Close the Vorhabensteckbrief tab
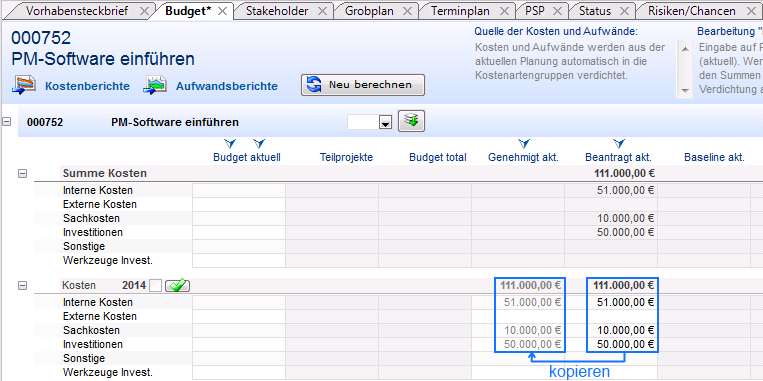Screen dimensions: 763x381 [x=144, y=11]
